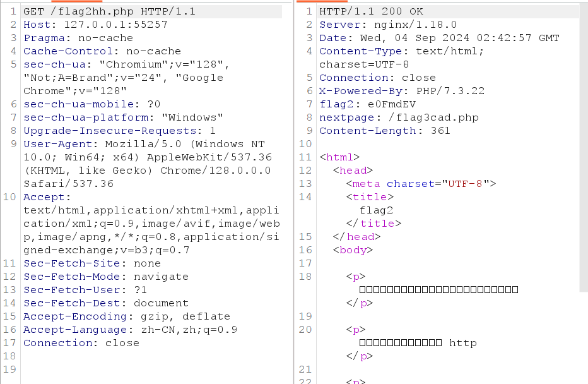
Task: Select the Upgrade-Insecure-Requests header
Action: 119,131
